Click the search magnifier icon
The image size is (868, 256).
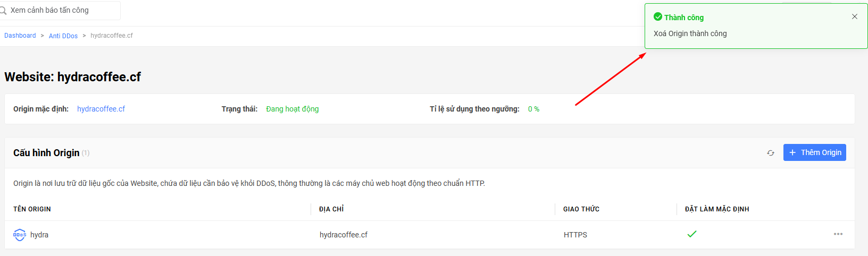(x=3, y=10)
